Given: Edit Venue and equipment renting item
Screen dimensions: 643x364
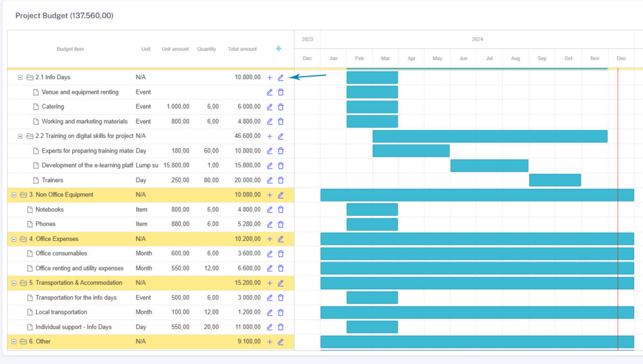Looking at the screenshot, I should pos(269,92).
